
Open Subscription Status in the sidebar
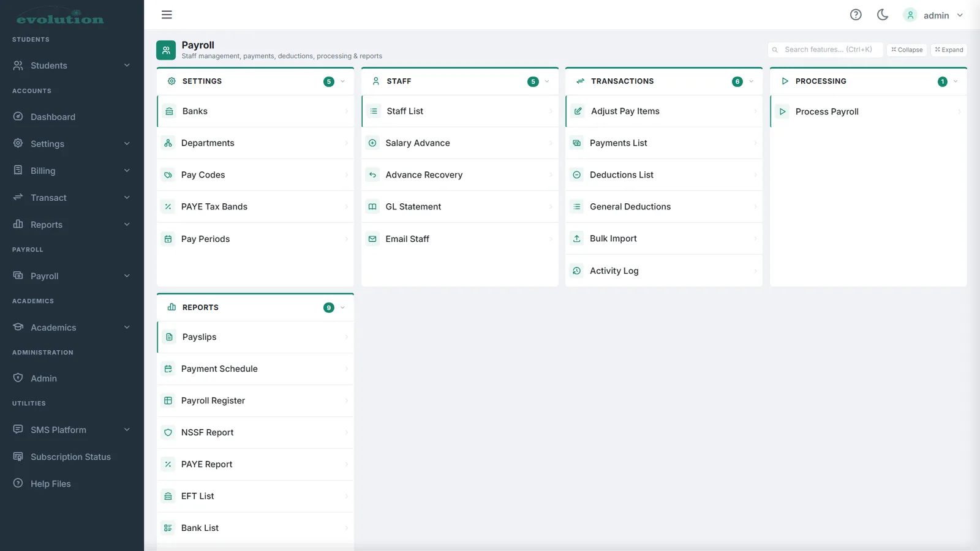(72, 457)
